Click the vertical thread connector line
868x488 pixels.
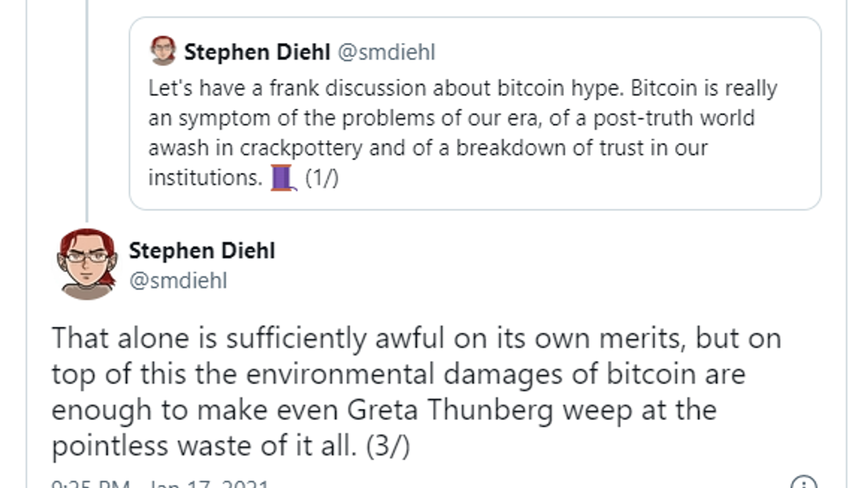pos(87,108)
